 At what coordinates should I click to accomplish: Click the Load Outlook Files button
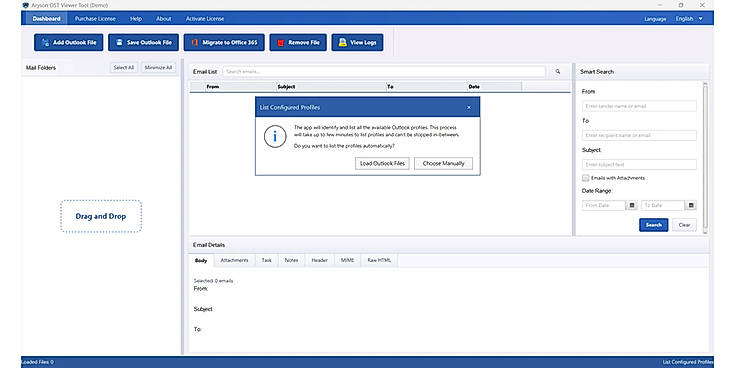tap(382, 163)
